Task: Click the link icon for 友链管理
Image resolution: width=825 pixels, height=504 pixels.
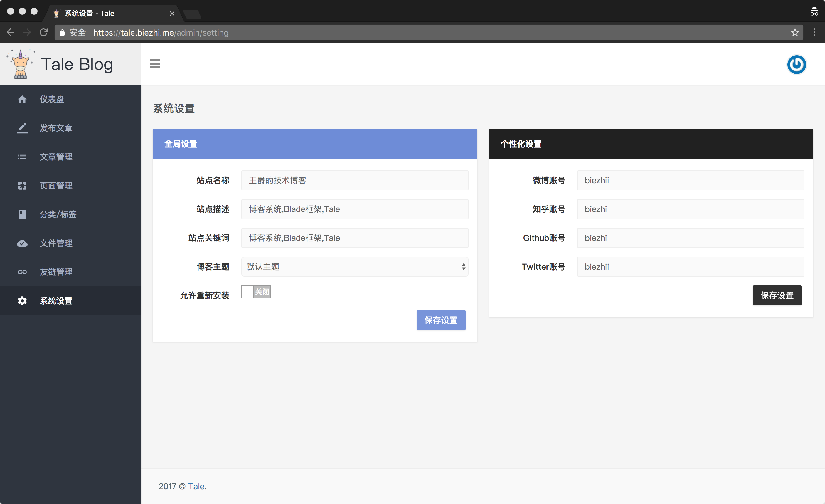Action: pos(22,272)
